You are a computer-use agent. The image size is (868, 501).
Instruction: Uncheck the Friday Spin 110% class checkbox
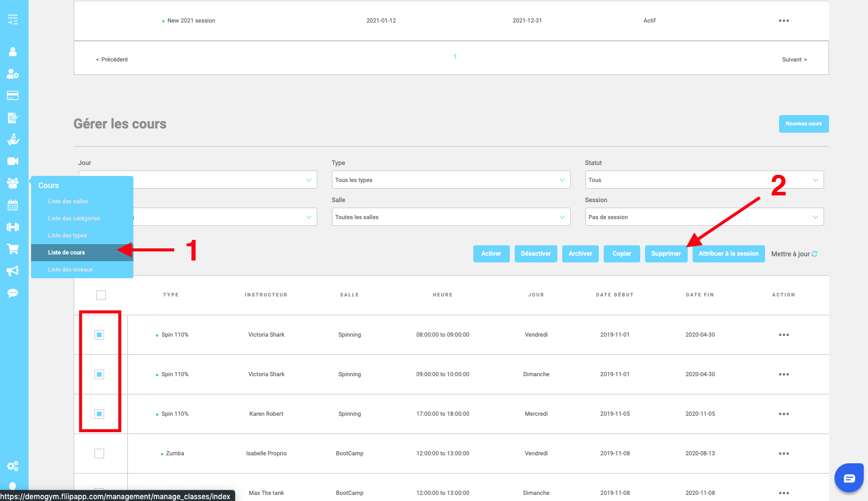[100, 335]
